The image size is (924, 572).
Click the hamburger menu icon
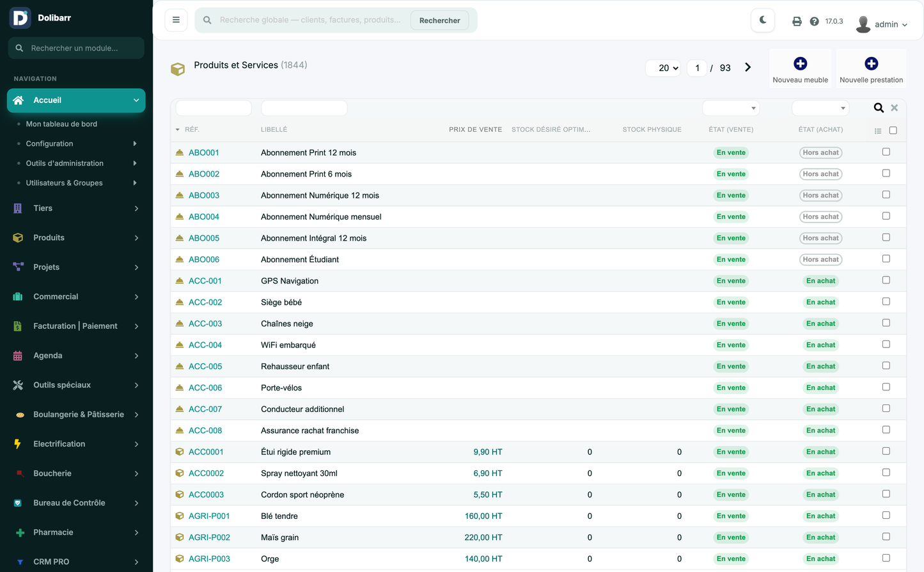(176, 20)
